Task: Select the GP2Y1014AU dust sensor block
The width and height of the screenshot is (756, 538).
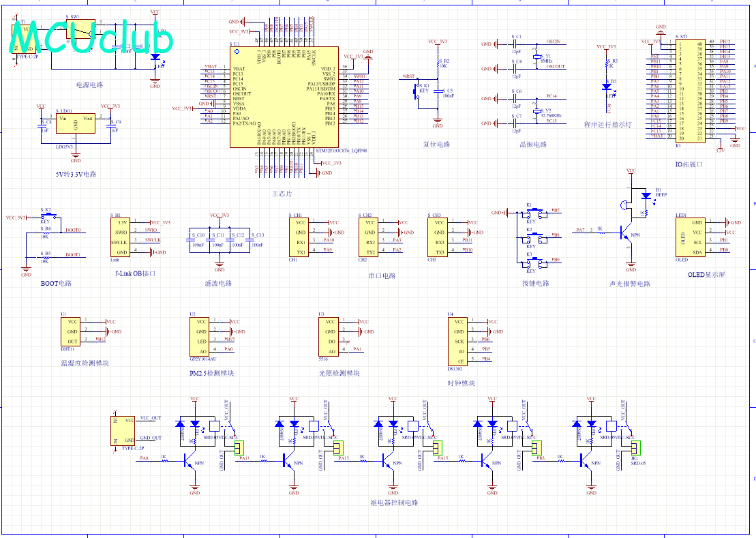Action: point(200,336)
